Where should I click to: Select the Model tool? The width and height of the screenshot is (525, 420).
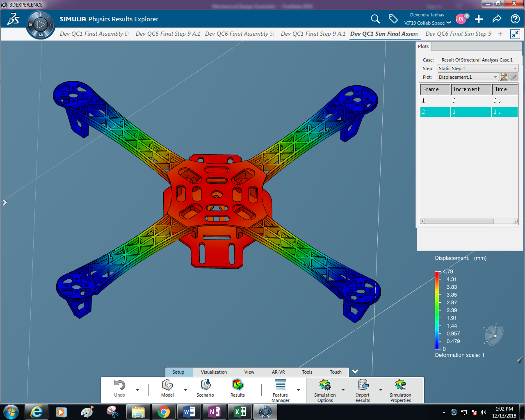[167, 388]
